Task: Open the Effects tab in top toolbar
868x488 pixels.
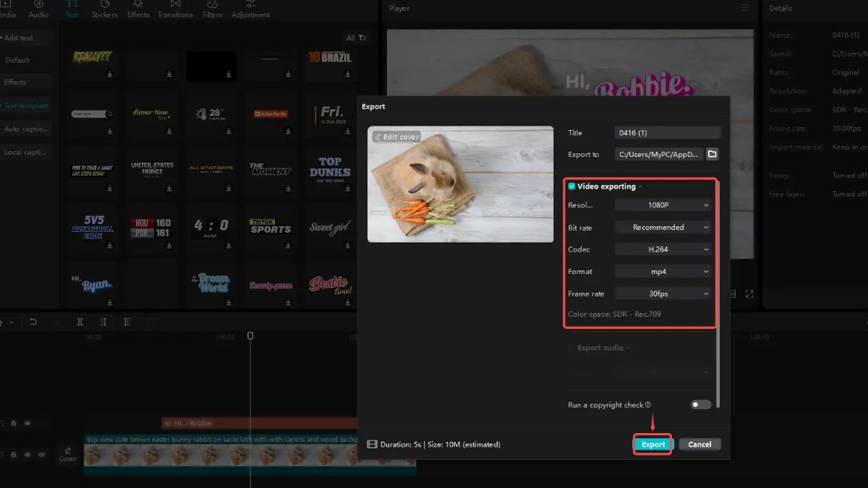Action: pos(138,9)
